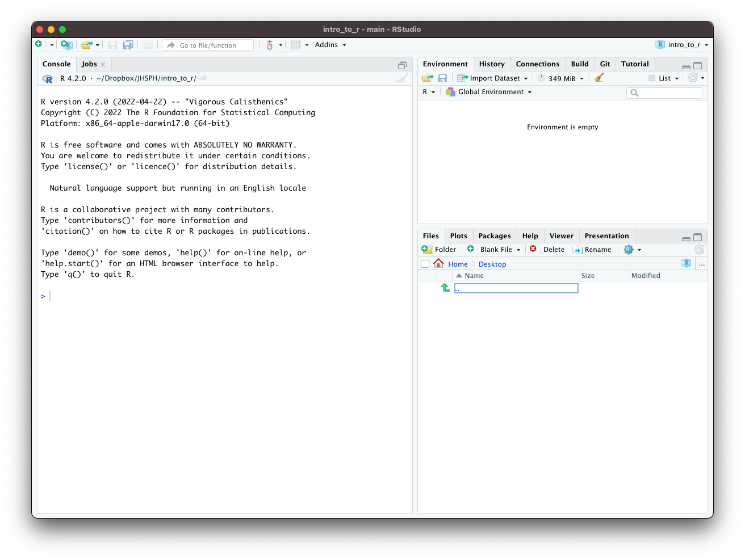Open the intro_to_r project menu
This screenshot has width=745, height=560.
tap(683, 45)
